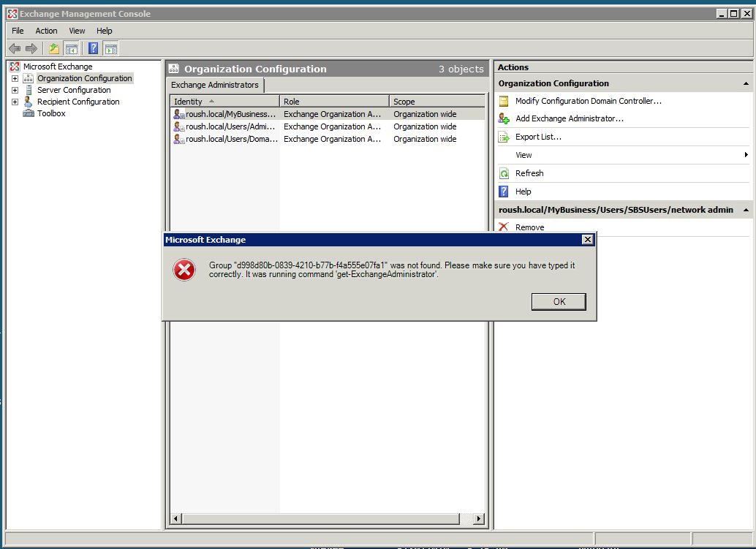Select Server Configuration text in tree
This screenshot has height=549, width=756.
point(74,90)
